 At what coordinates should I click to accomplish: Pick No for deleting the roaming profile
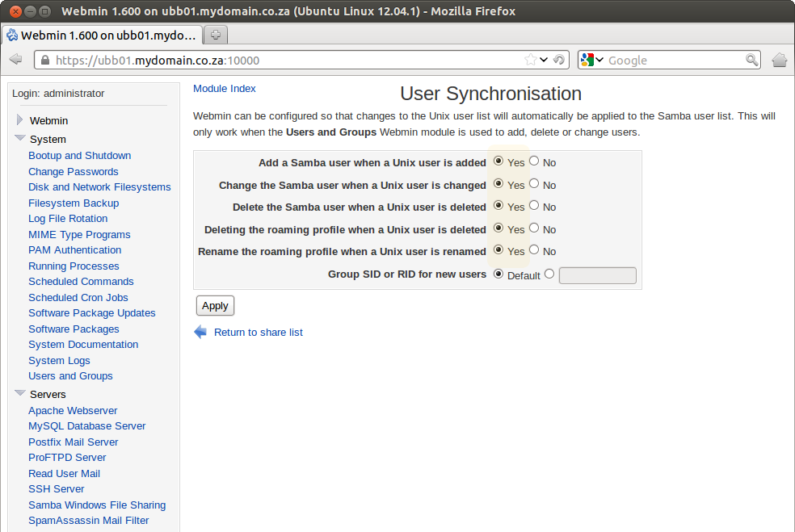pos(534,228)
